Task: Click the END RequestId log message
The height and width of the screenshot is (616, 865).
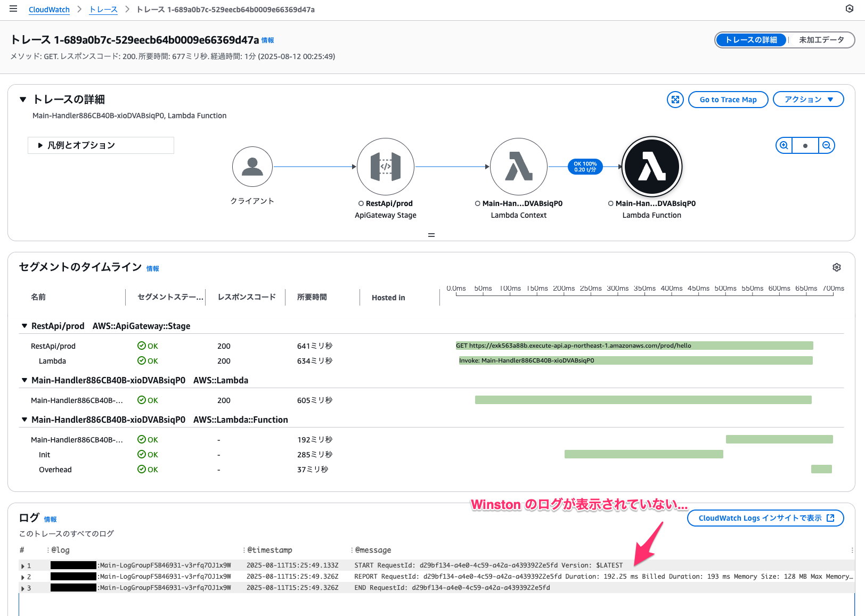Action: (x=452, y=588)
